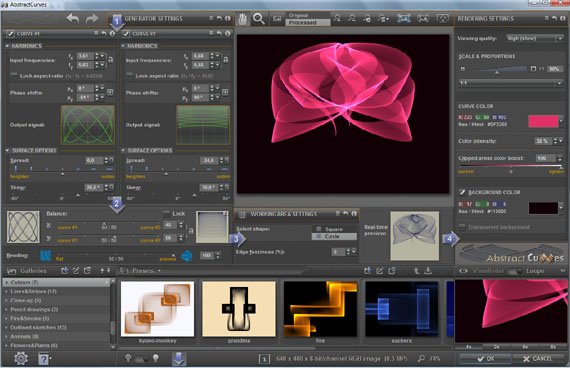
Task: Add new preset icon
Action: tap(368, 271)
